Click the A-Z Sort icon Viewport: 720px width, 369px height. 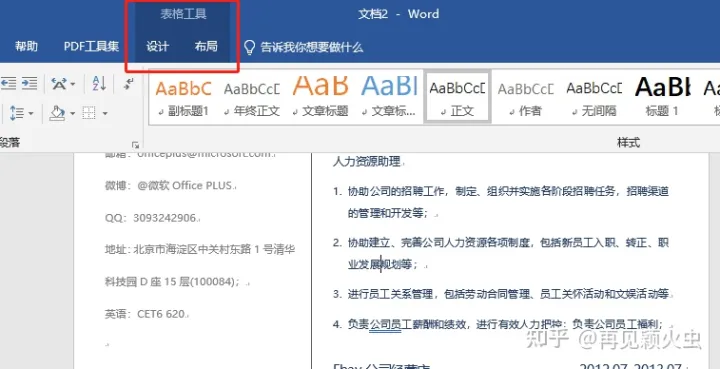(x=99, y=84)
